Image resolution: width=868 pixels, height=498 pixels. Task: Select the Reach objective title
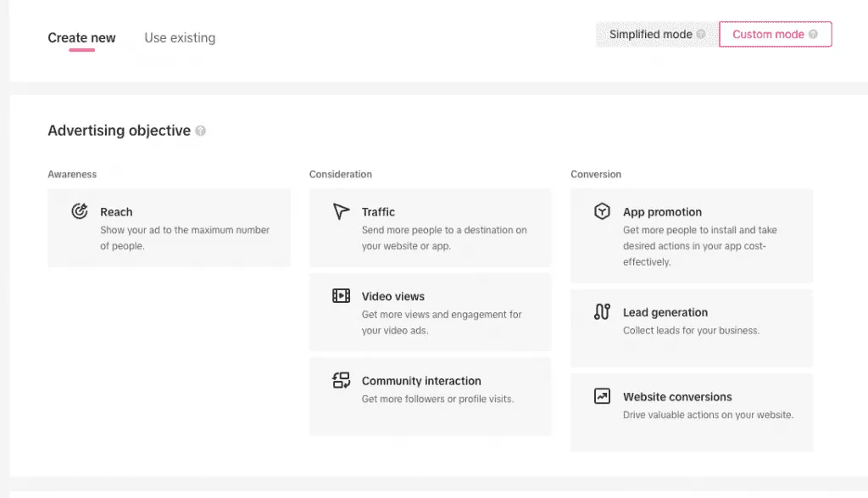116,211
